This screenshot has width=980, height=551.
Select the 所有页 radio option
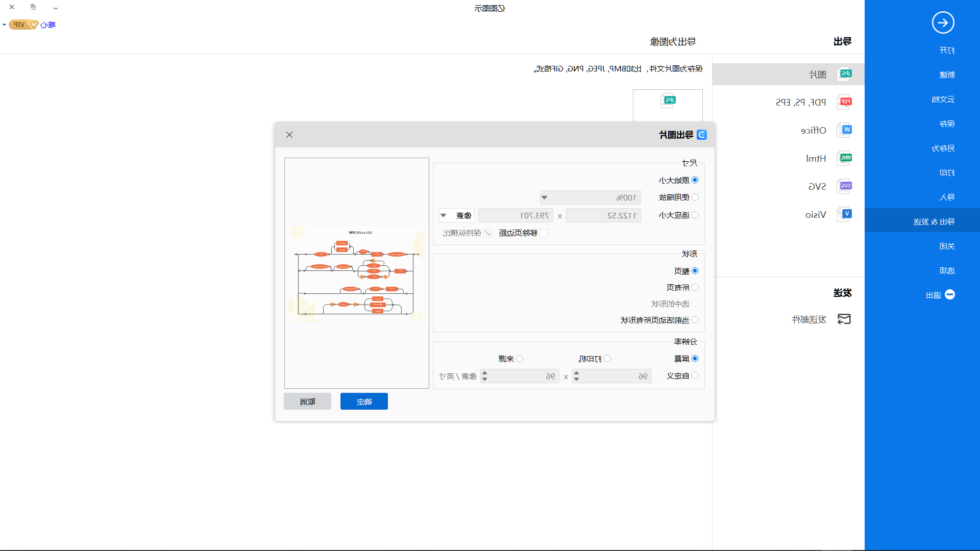[x=695, y=287]
